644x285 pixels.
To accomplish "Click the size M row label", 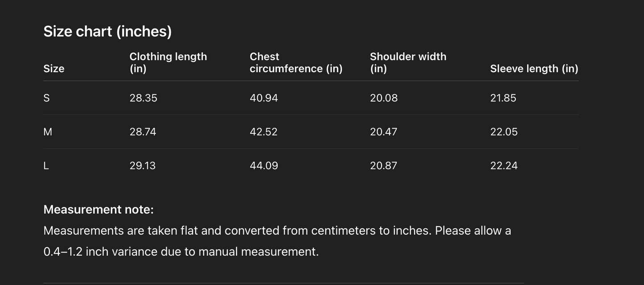I will point(48,132).
